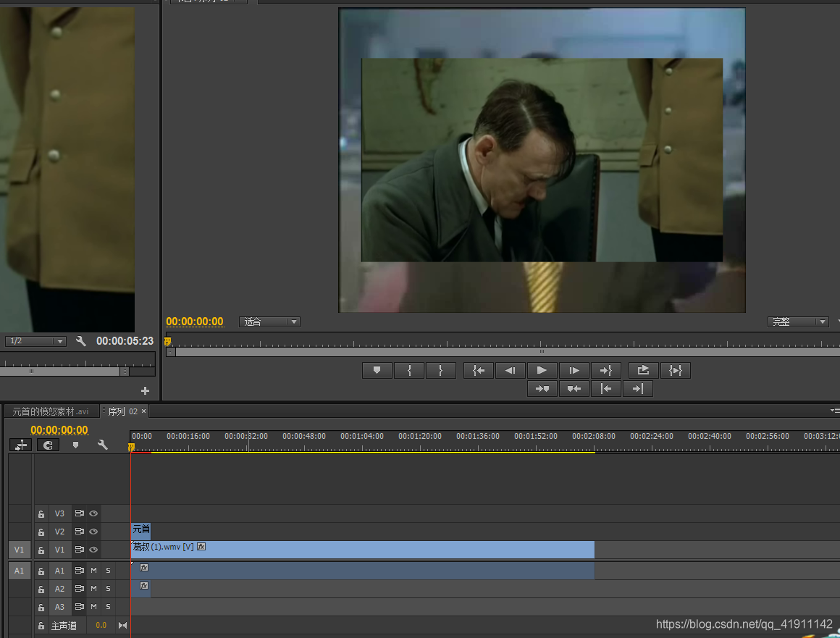Toggle lock on track V3
The height and width of the screenshot is (638, 840).
pyautogui.click(x=41, y=513)
